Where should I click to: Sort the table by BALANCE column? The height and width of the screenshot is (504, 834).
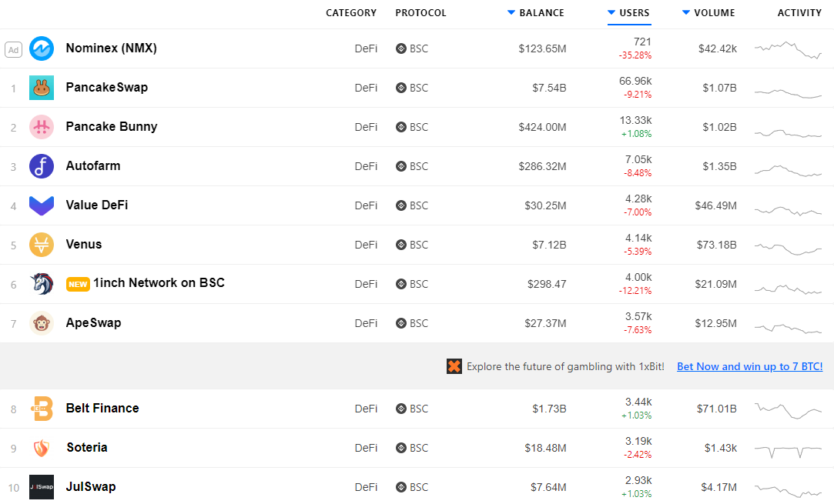tap(536, 13)
